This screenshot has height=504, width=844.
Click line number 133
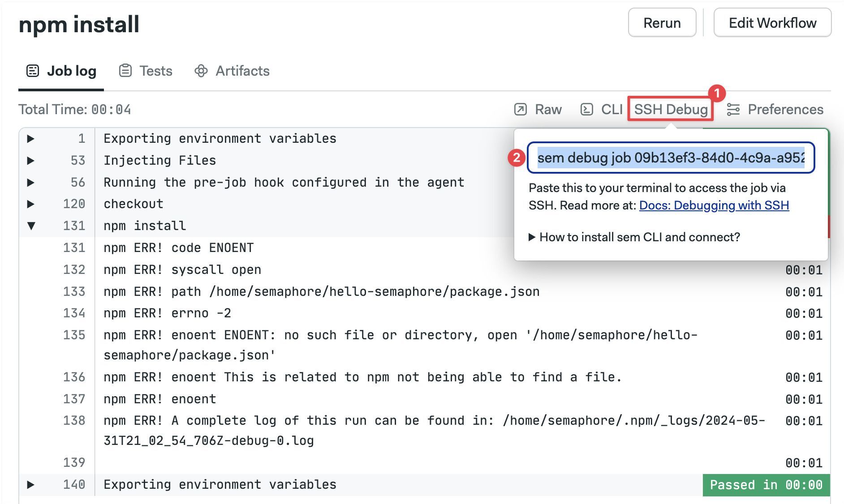(74, 292)
